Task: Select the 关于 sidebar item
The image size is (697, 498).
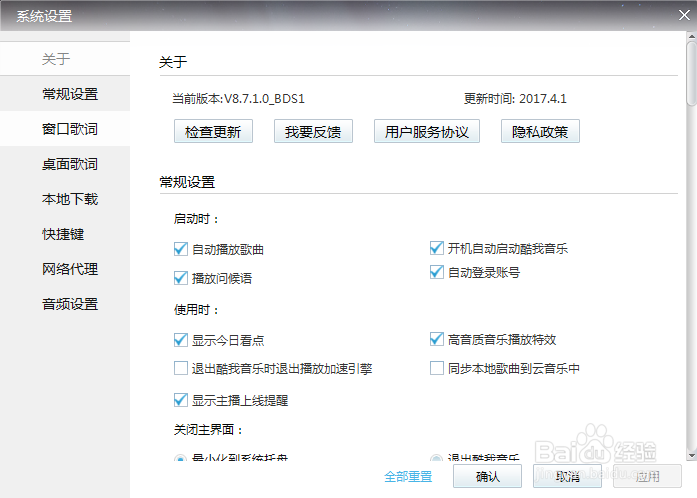Action: pos(65,59)
